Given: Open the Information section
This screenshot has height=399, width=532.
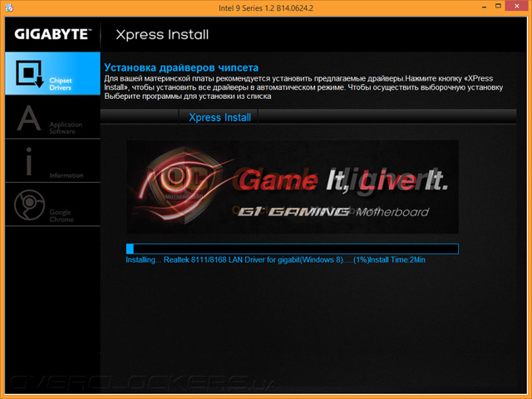Looking at the screenshot, I should 52,161.
